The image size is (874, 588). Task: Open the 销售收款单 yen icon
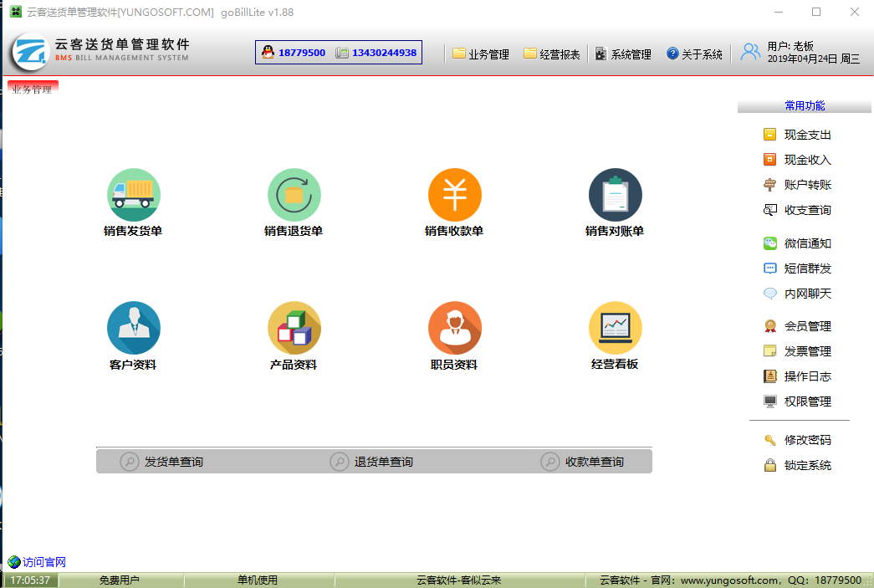tap(455, 195)
